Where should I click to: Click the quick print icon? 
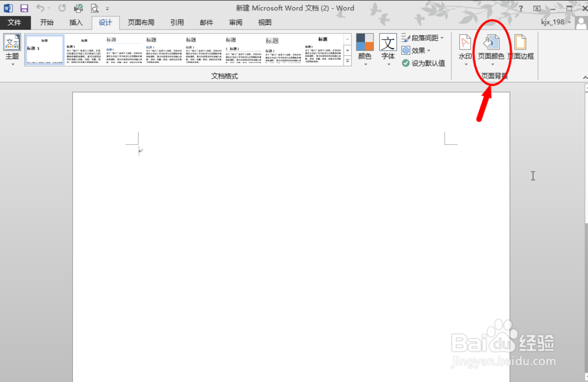click(x=78, y=8)
